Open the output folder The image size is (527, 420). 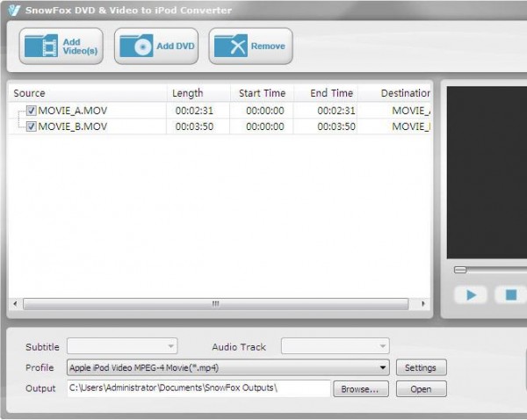point(422,389)
